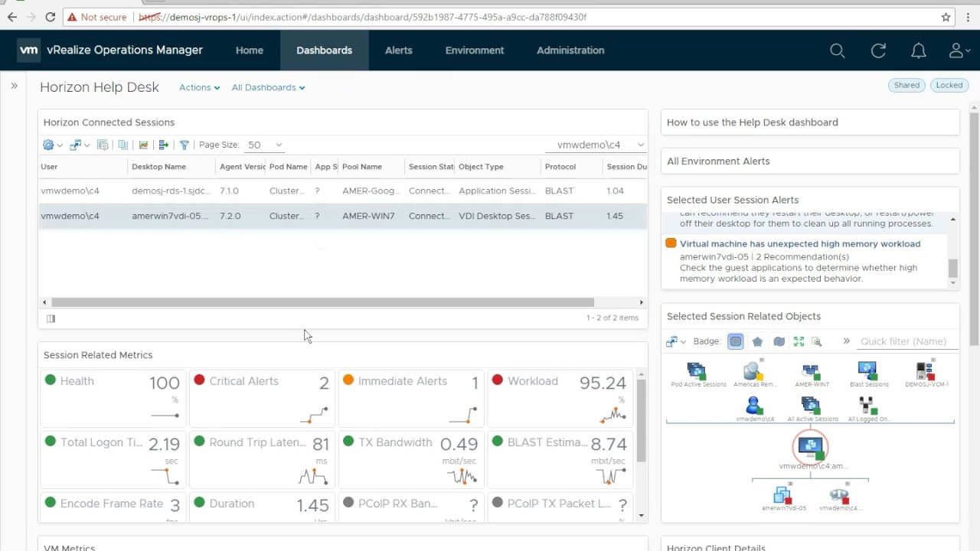Click the show sparkline chart icon
980x551 pixels.
pyautogui.click(x=143, y=145)
